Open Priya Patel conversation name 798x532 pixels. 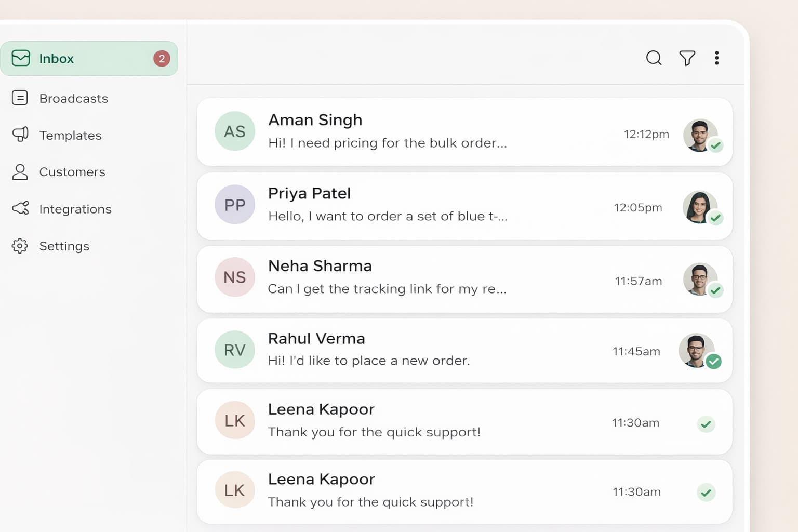pos(309,193)
